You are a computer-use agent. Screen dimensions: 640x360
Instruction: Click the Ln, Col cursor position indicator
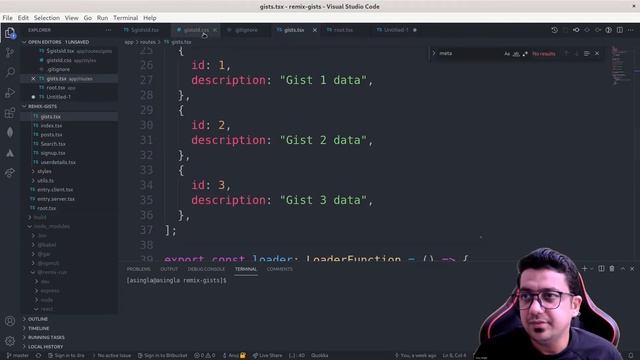click(454, 356)
